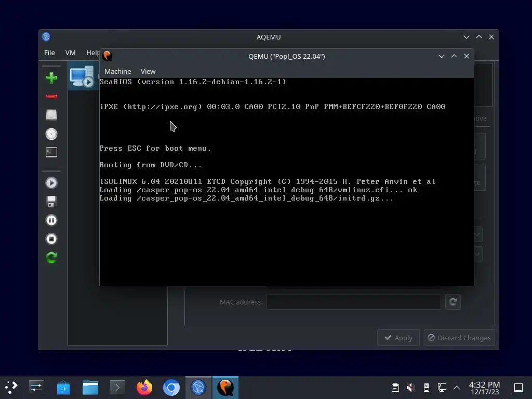Close the QEMU Pop!_OS window
Image resolution: width=532 pixels, height=399 pixels.
coord(467,56)
